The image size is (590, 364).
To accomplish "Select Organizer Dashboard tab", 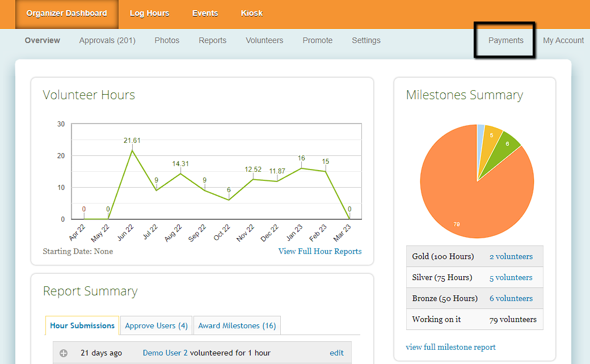I will pyautogui.click(x=66, y=14).
